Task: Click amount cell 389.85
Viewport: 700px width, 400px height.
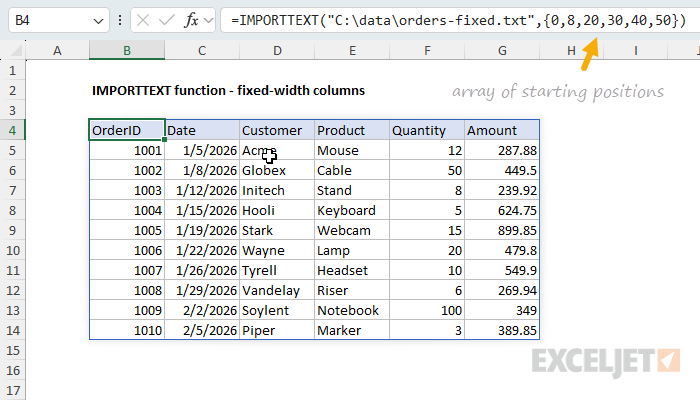Action: click(x=502, y=330)
